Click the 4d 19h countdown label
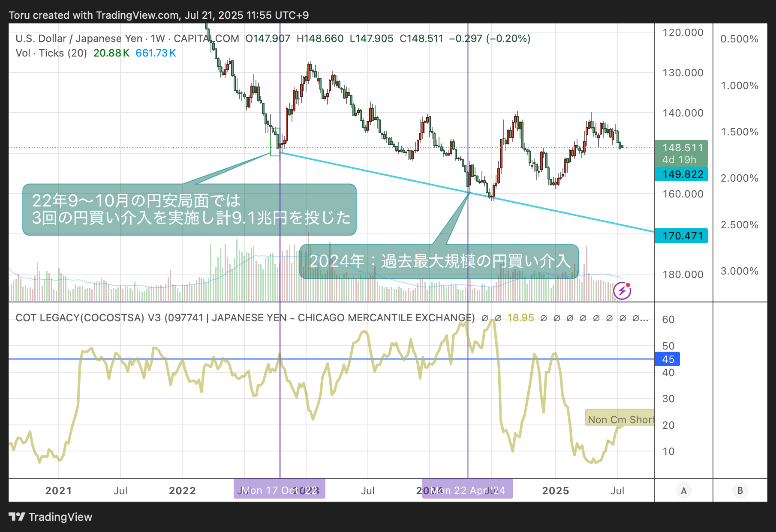The width and height of the screenshot is (776, 532). pyautogui.click(x=679, y=160)
